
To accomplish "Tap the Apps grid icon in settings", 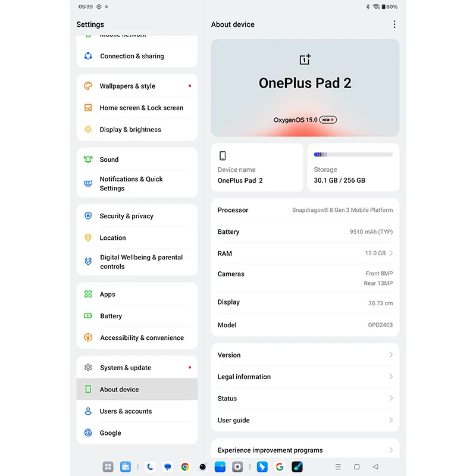I will pos(88,294).
